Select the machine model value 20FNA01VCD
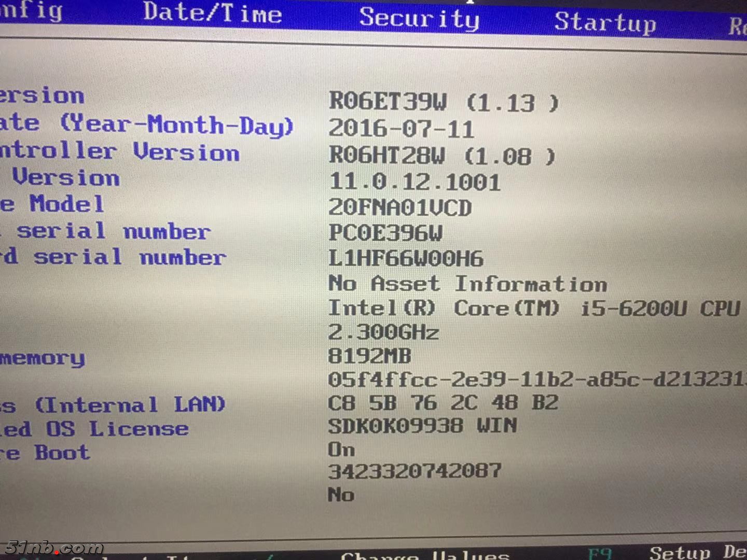Image resolution: width=747 pixels, height=560 pixels. pos(400,207)
